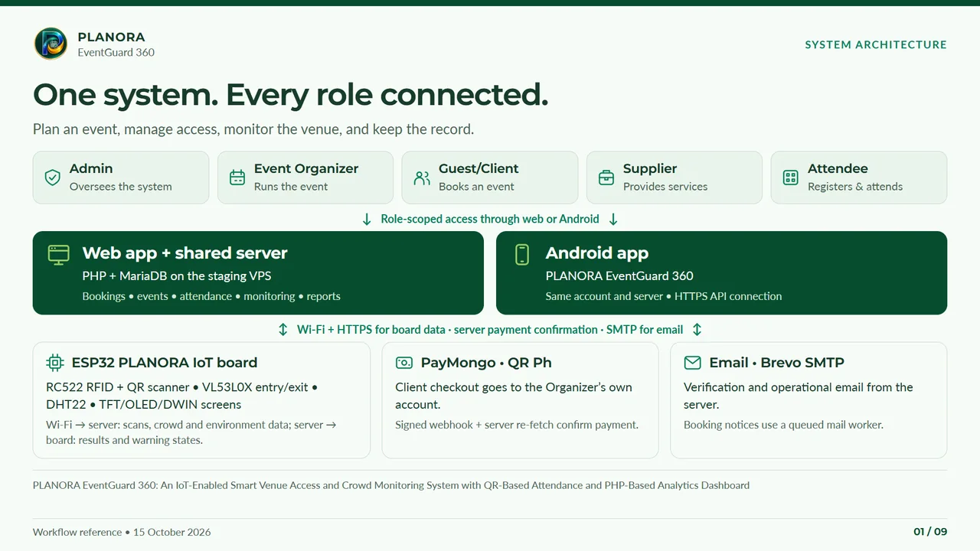Image resolution: width=980 pixels, height=551 pixels.
Task: Click the RC522 RFID + QR scanner text
Action: pyautogui.click(x=182, y=396)
